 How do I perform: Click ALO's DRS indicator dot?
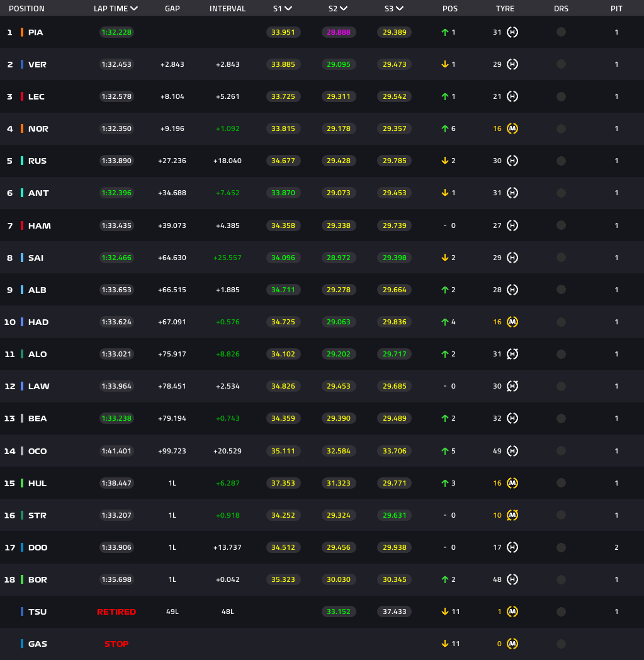561,354
